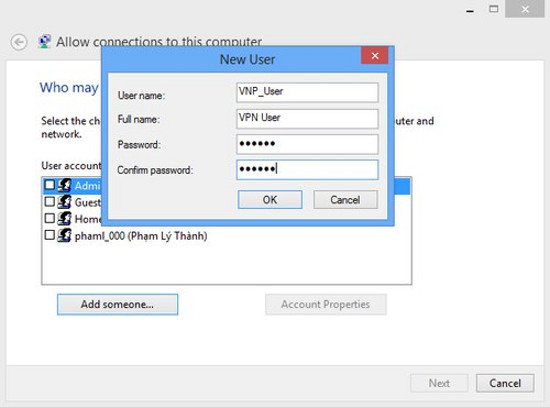550x408 pixels.
Task: Select the Admi account row text
Action: click(88, 186)
